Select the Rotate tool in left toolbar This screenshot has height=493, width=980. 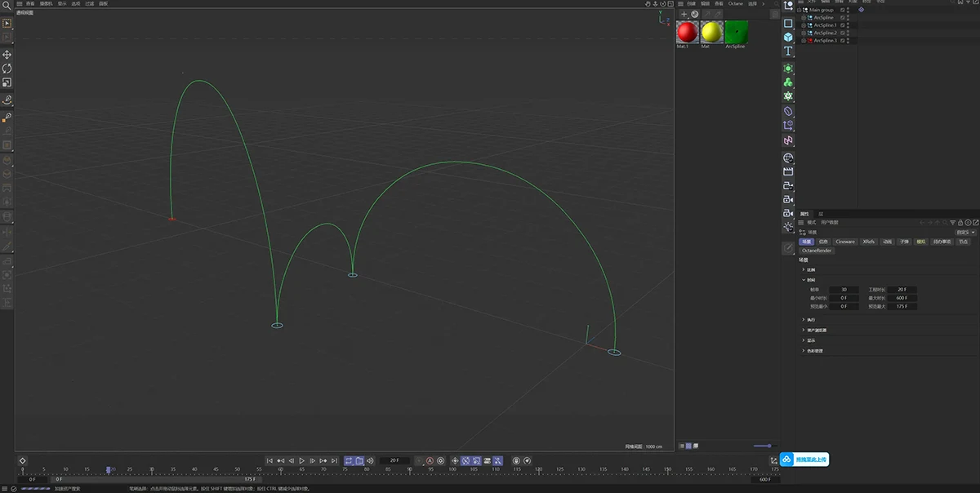click(7, 69)
